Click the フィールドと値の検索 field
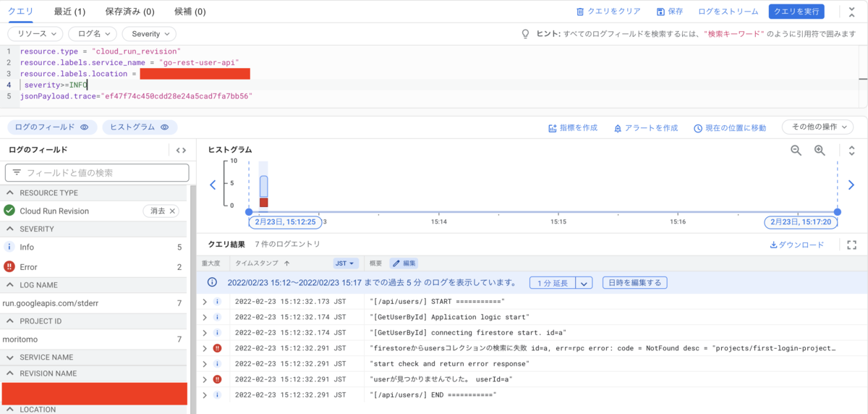The height and width of the screenshot is (414, 868). click(97, 173)
